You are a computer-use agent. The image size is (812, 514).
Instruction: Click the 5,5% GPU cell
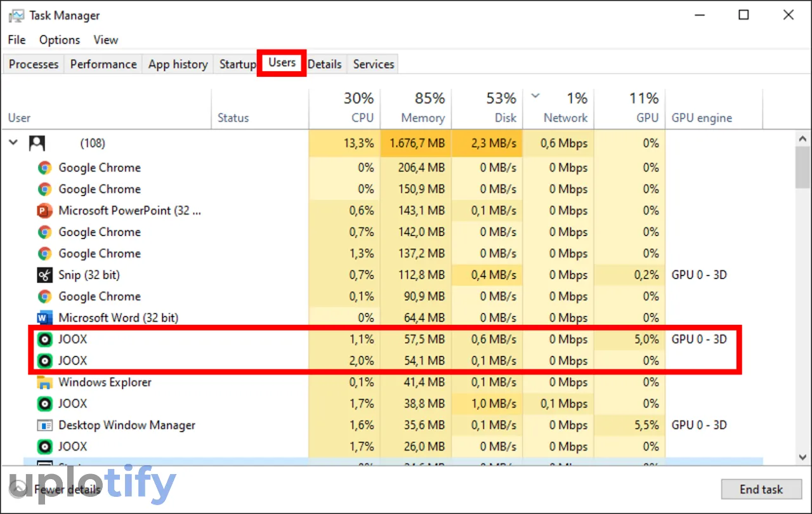click(x=629, y=425)
